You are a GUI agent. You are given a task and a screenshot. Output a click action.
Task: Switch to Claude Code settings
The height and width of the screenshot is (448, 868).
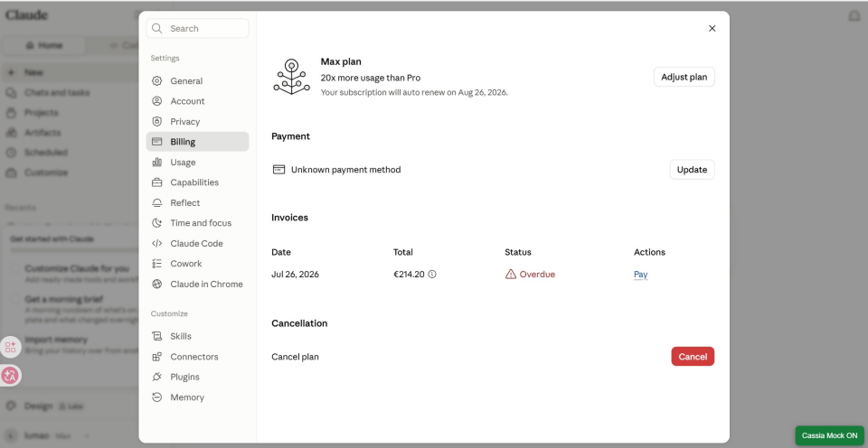pos(198,243)
